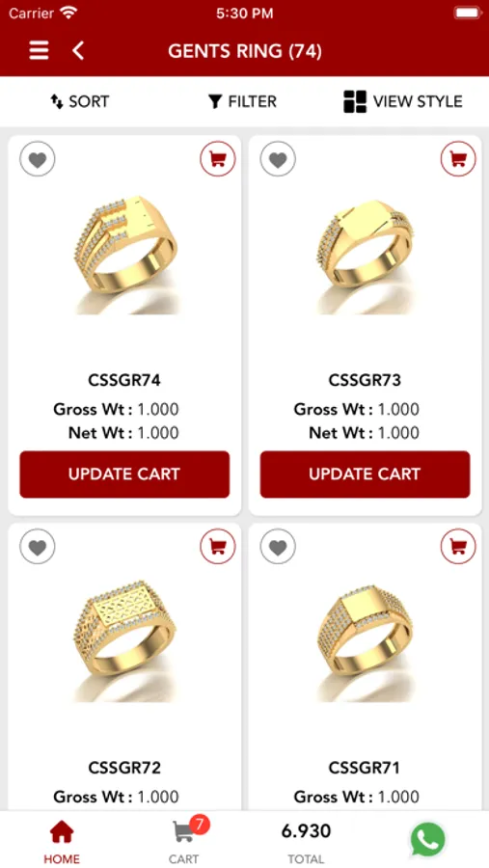Image resolution: width=489 pixels, height=868 pixels.
Task: Tap cart icon on CSSGR72 card
Action: tap(218, 547)
